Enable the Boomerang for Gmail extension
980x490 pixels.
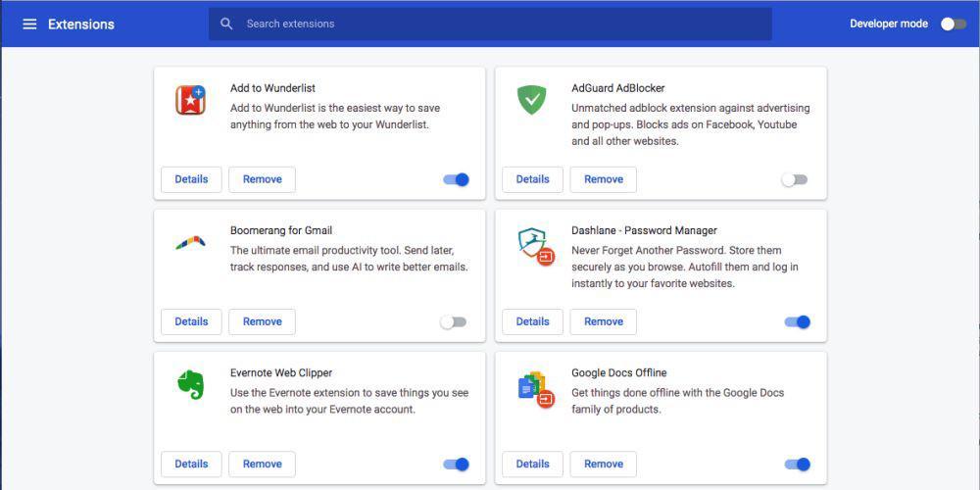point(453,322)
